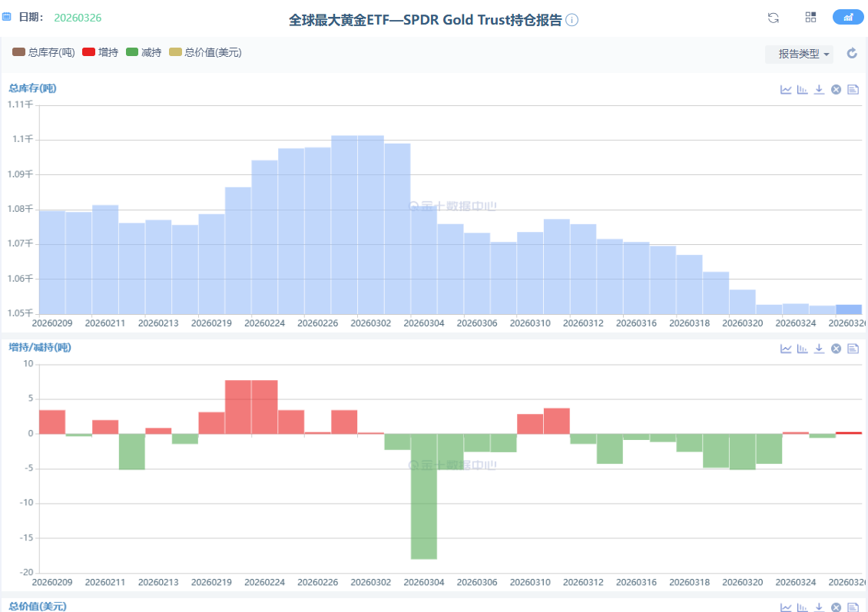
Task: Switch 总库存 chart to bar type
Action: click(802, 89)
